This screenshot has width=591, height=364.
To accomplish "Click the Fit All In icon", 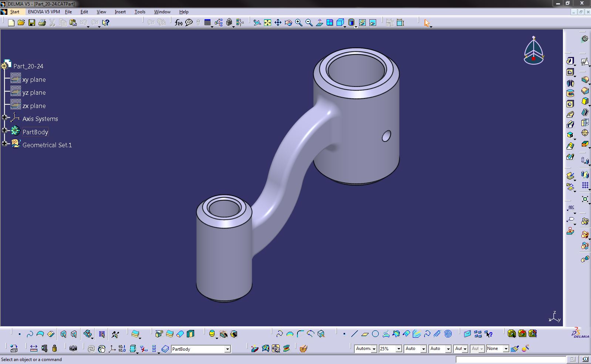I will tap(267, 23).
